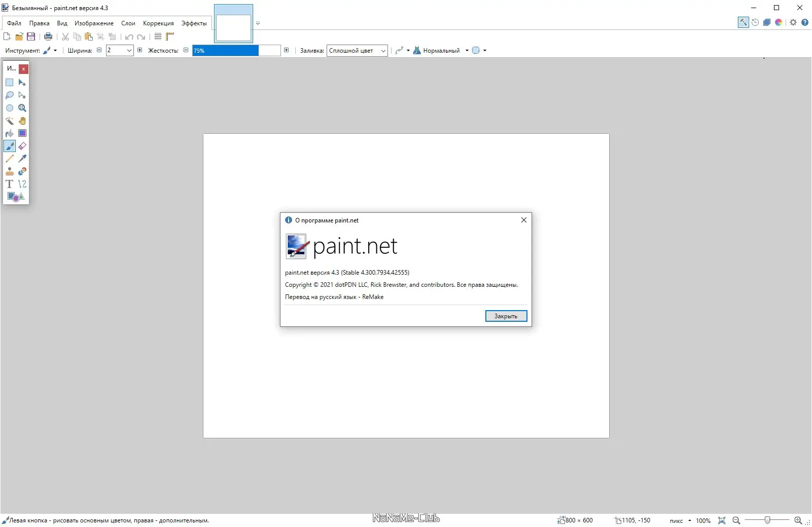Image resolution: width=812 pixels, height=527 pixels.
Task: Select the Clone Stamp tool
Action: (x=10, y=171)
